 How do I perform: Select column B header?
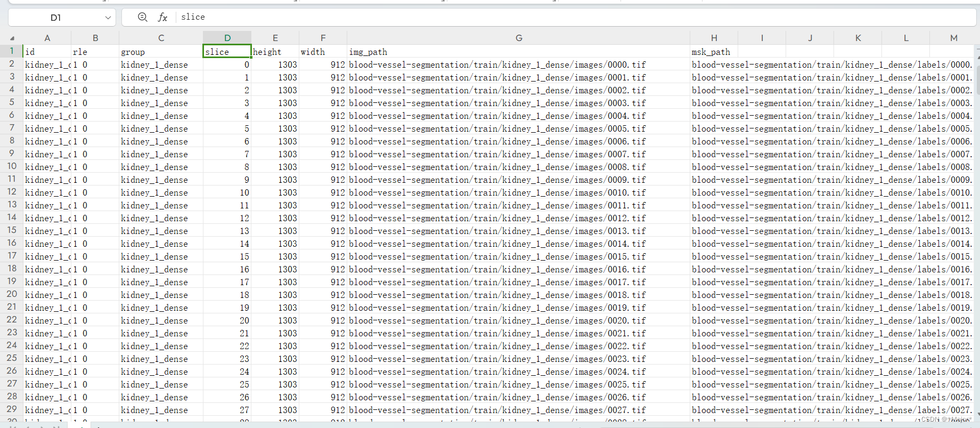click(95, 38)
